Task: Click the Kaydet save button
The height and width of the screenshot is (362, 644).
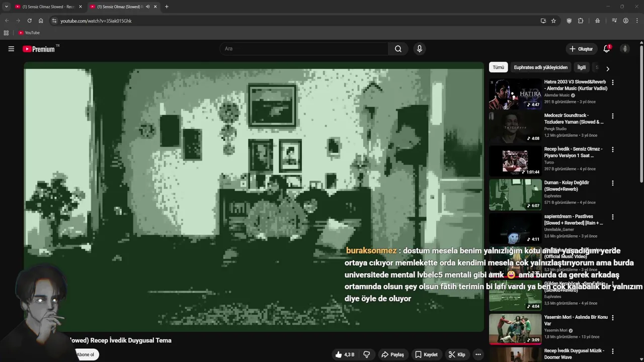Action: (426, 354)
